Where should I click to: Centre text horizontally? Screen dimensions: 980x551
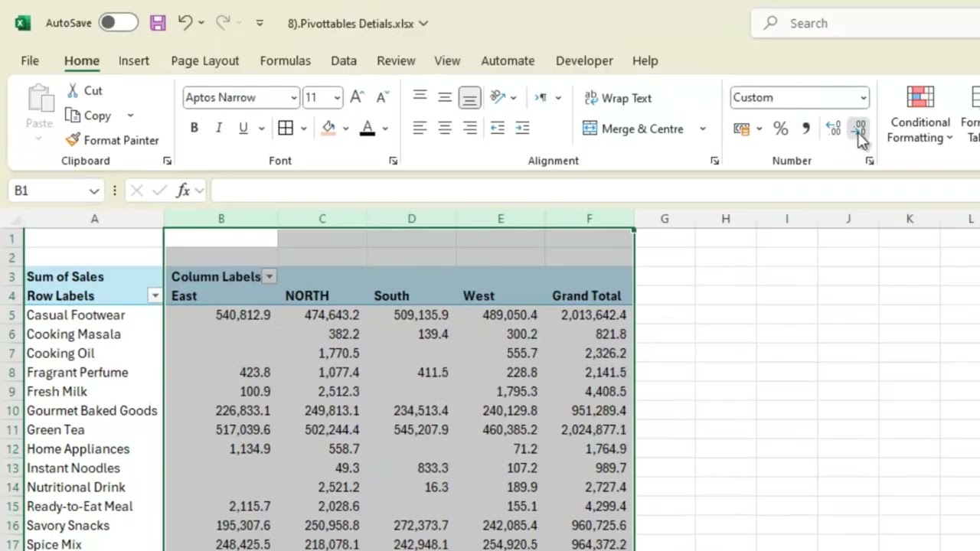pyautogui.click(x=445, y=129)
